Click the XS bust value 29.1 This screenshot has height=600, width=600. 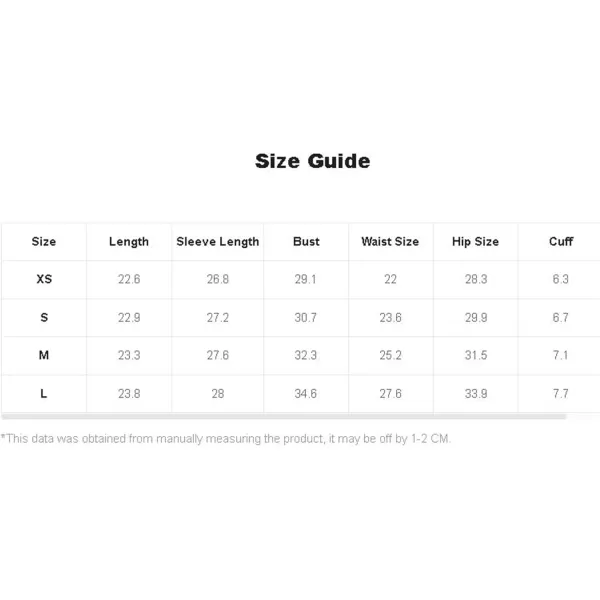[x=305, y=279]
